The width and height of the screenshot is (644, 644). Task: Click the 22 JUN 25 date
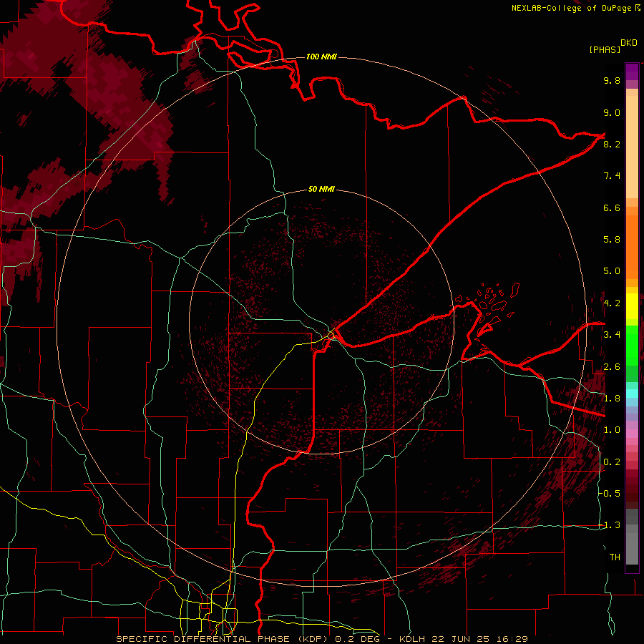tap(462, 639)
